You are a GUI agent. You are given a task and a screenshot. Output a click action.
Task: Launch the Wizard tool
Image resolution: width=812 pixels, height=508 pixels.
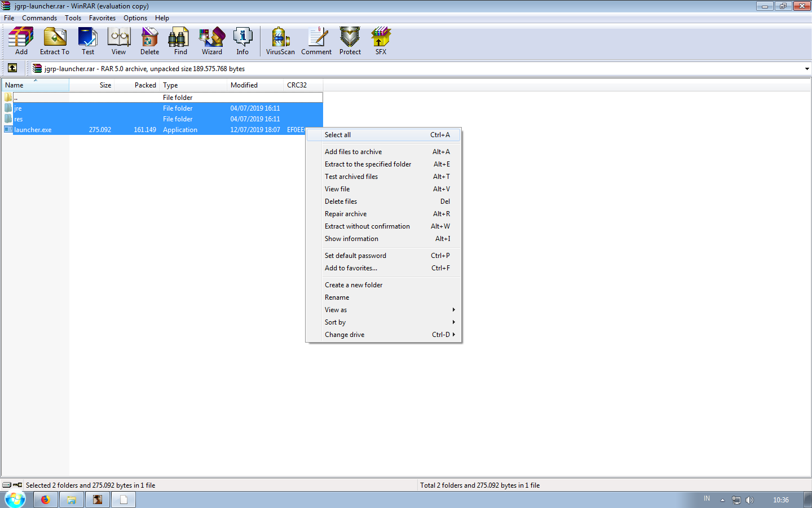click(x=212, y=41)
